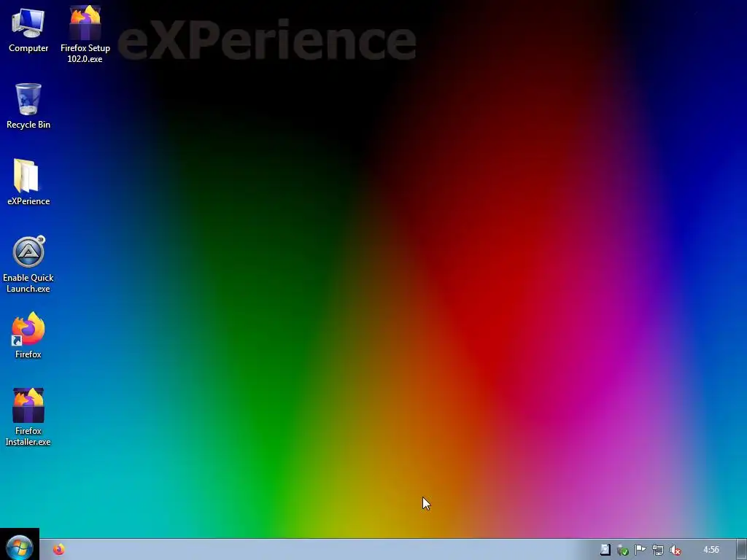Select the Firefox Setup 102.0.exe icon
Image resolution: width=747 pixels, height=560 pixels.
tap(85, 23)
